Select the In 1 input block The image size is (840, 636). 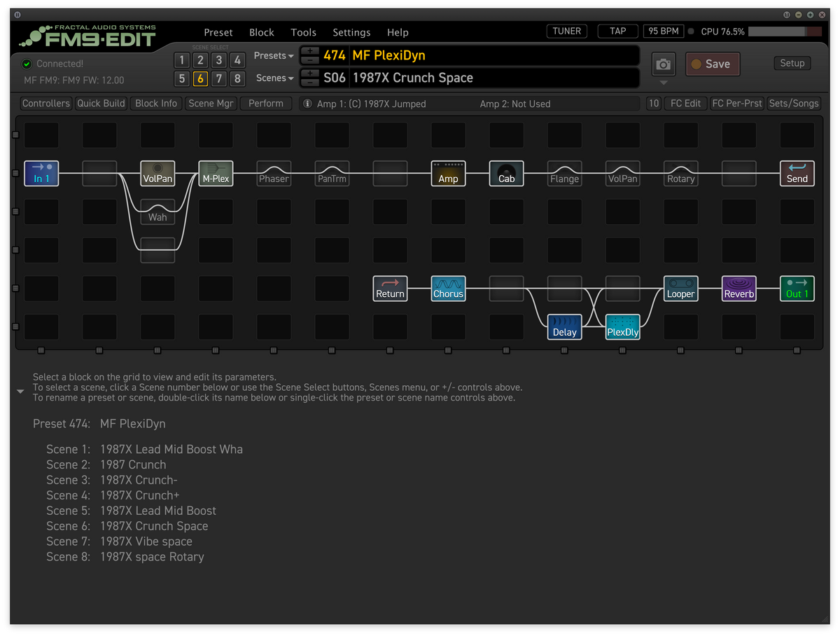41,173
